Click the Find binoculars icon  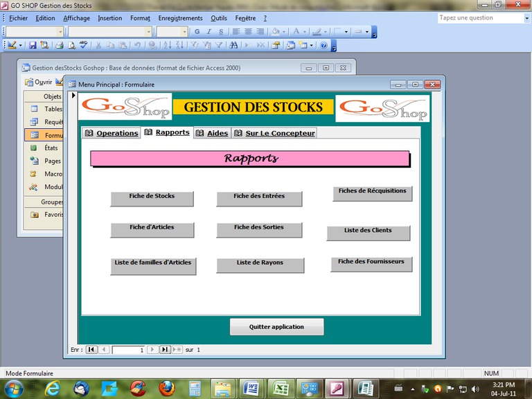click(x=233, y=45)
